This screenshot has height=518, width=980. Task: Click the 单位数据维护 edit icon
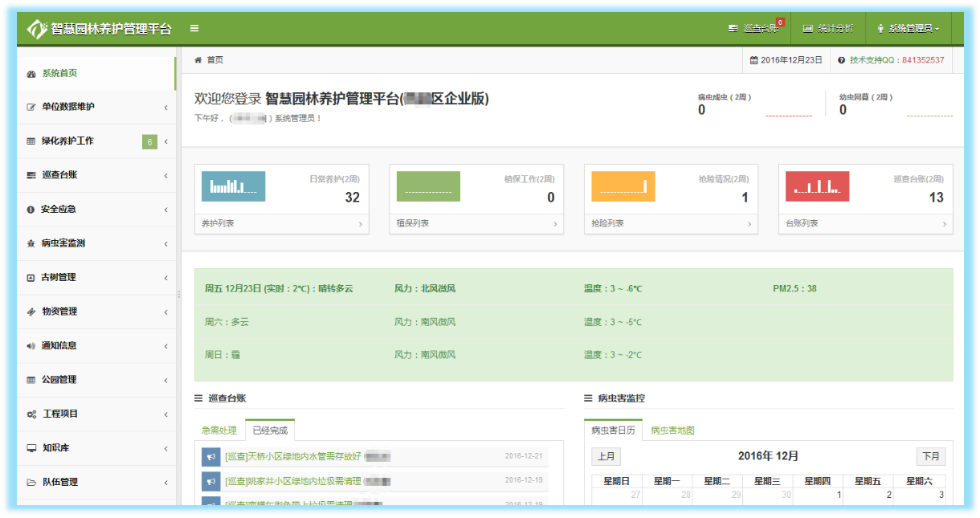point(31,107)
